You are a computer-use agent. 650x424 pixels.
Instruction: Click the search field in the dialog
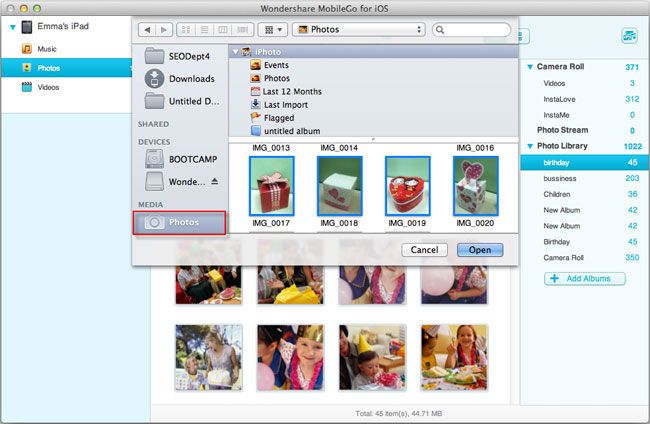click(x=471, y=30)
